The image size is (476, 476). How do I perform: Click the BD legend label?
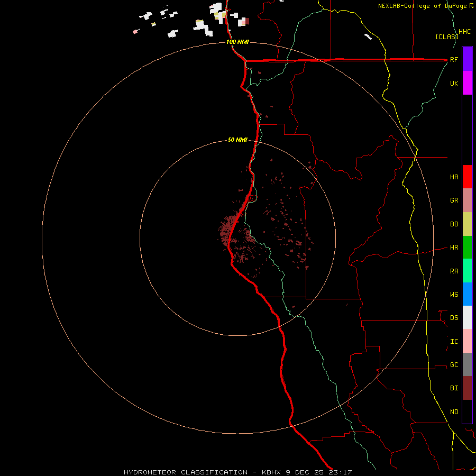click(454, 224)
